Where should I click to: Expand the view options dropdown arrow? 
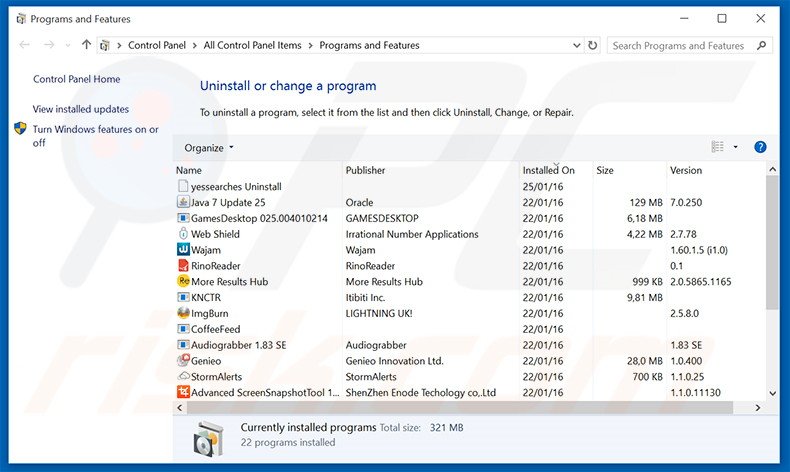(736, 147)
